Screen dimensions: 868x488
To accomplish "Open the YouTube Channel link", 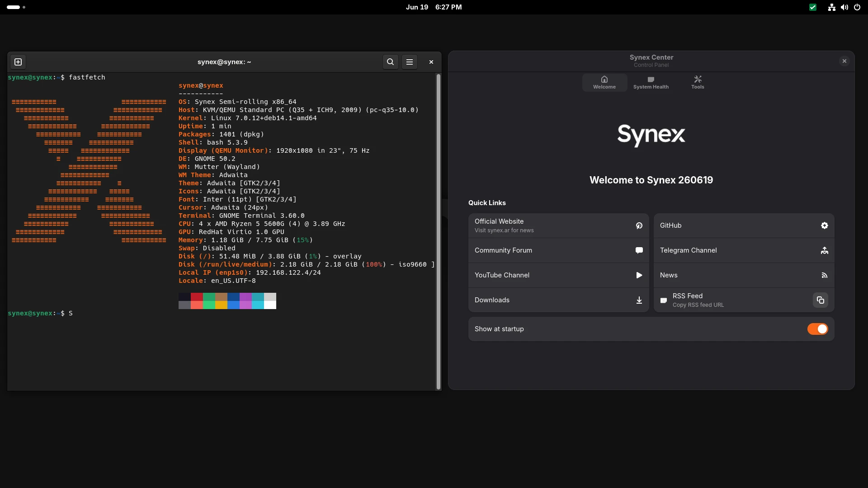I will 558,275.
